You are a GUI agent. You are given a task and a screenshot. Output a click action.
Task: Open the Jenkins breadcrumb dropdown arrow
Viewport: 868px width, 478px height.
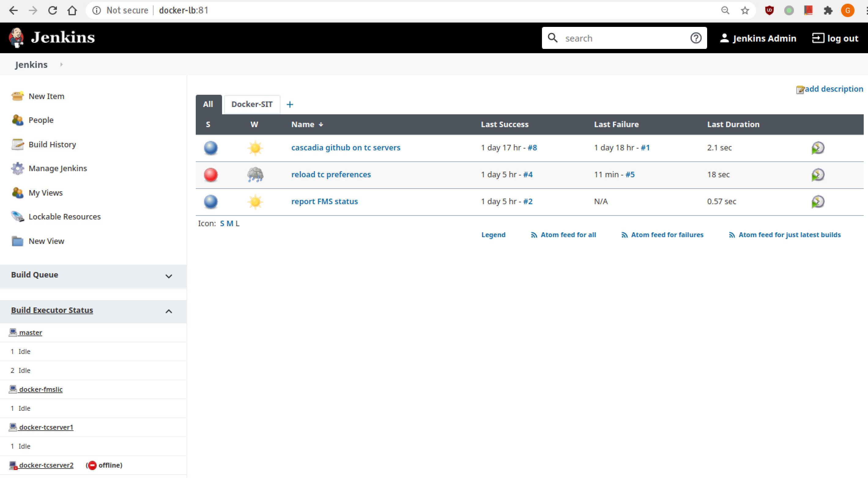coord(61,64)
